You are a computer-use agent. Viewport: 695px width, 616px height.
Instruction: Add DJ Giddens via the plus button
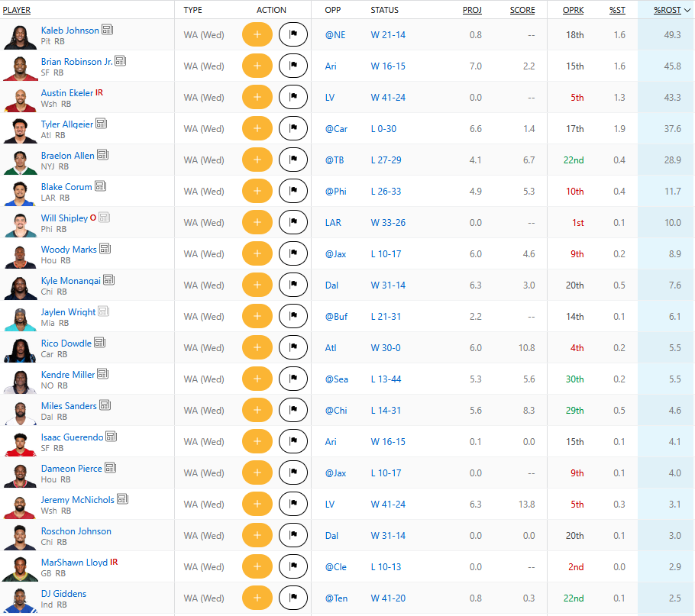point(257,598)
